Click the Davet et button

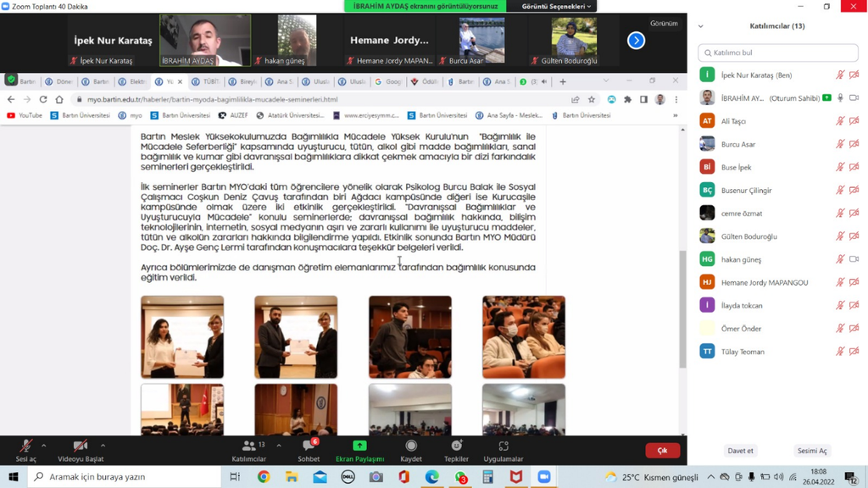pyautogui.click(x=741, y=451)
